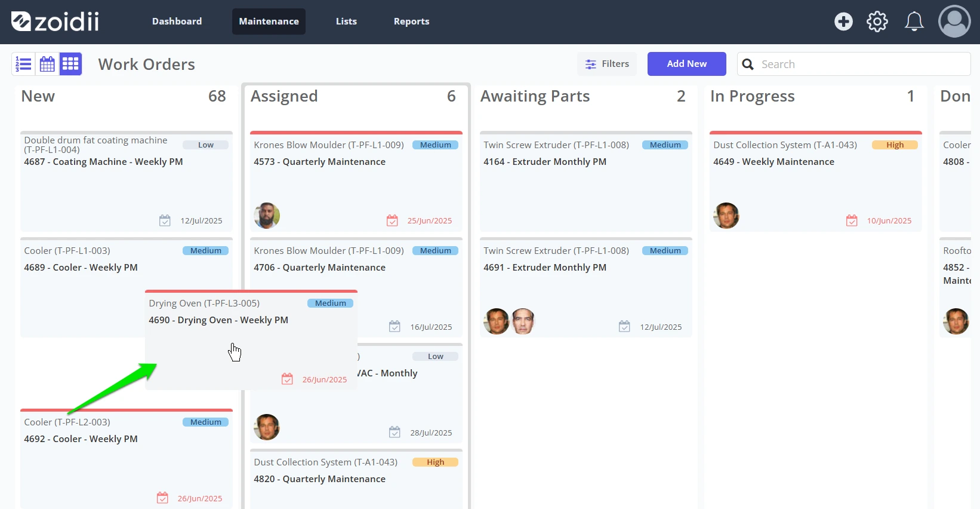980x509 pixels.
Task: Click assignee avatar on order 4649
Action: 726,216
